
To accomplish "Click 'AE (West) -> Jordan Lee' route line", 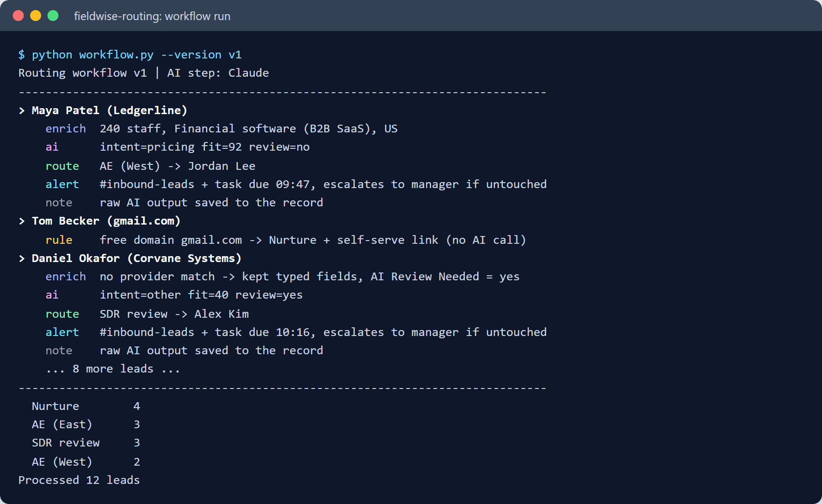I will tap(178, 166).
